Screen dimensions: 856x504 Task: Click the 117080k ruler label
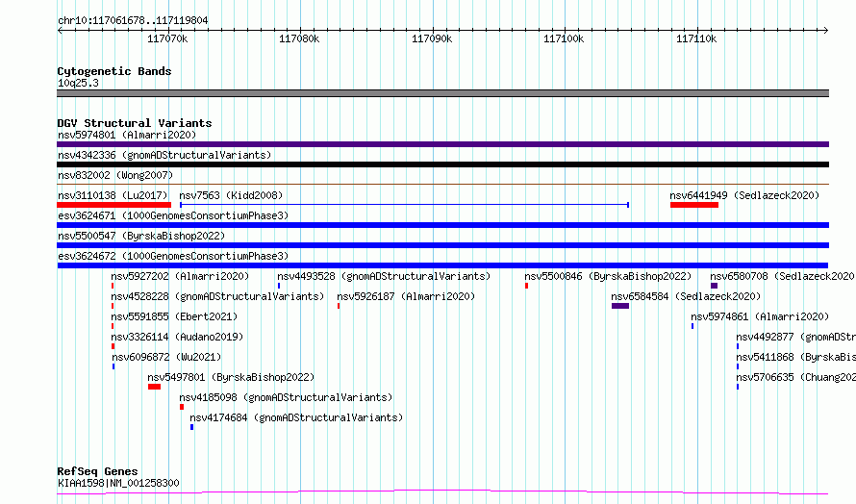299,38
